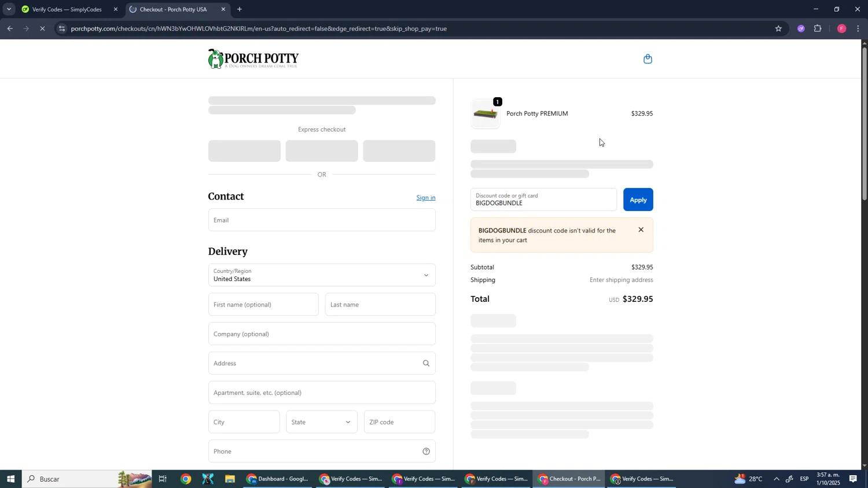Open the Chrome three-dot menu

tap(858, 28)
